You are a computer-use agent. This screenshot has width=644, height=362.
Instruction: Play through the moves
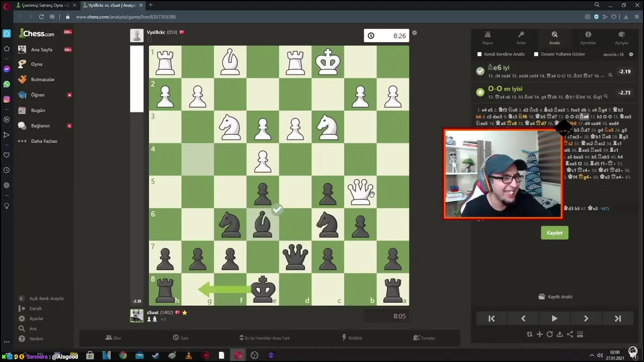click(554, 318)
